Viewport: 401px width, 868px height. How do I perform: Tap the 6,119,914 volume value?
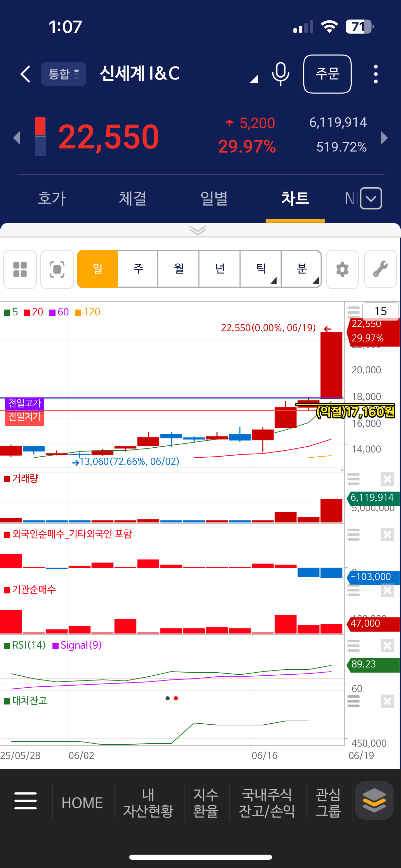338,122
